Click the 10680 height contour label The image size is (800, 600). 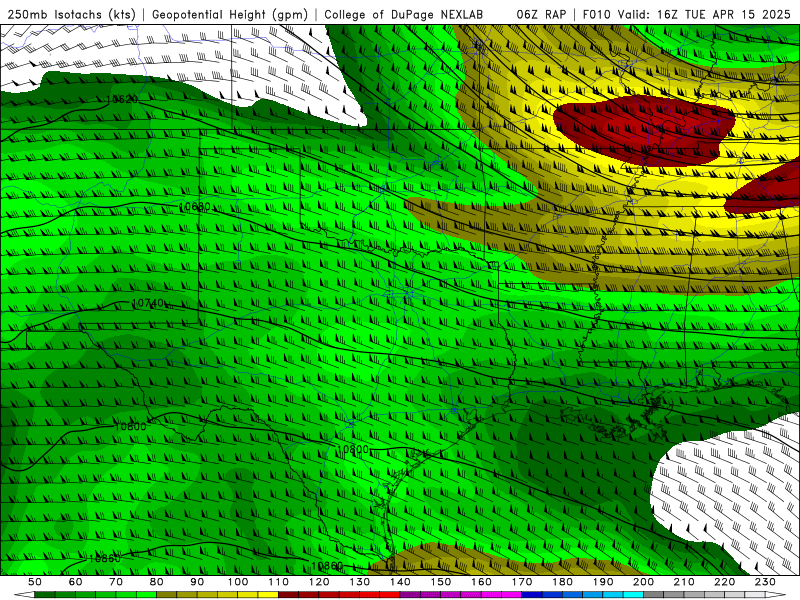click(x=195, y=207)
